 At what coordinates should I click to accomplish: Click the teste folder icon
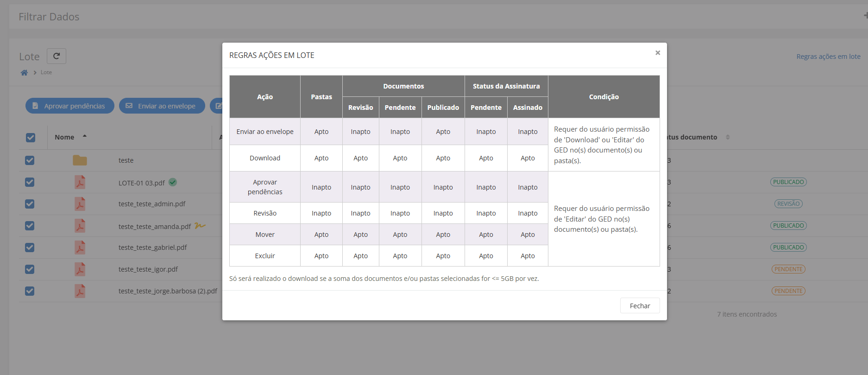80,160
